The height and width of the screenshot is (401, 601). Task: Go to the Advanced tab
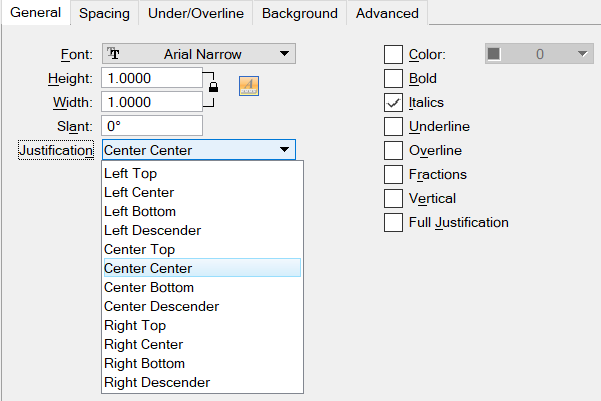387,13
